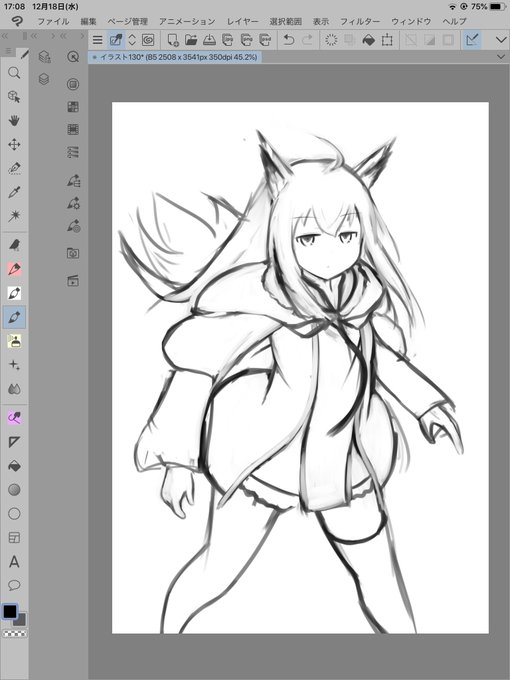The height and width of the screenshot is (680, 510).
Task: Open the command bar hamburger menu
Action: [98, 40]
